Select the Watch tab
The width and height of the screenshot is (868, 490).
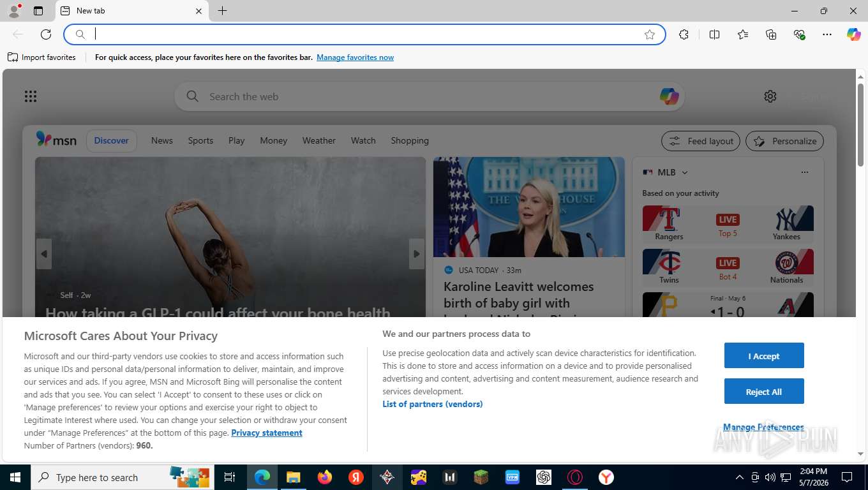pos(363,140)
